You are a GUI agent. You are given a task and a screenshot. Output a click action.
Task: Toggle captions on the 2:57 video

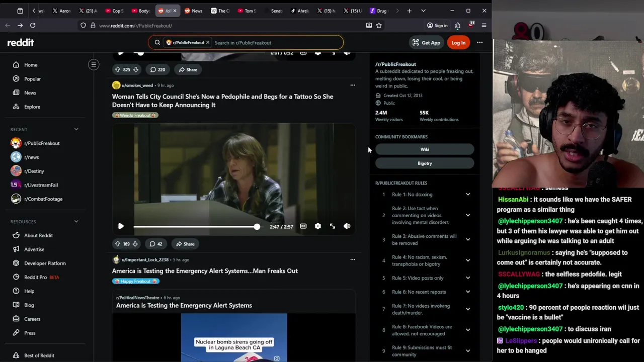tap(303, 226)
